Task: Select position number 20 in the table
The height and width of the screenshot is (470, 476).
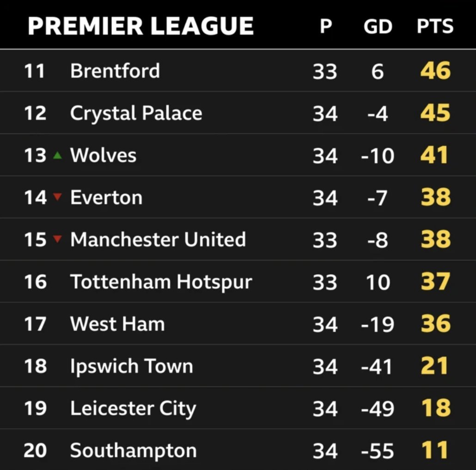Action: (35, 451)
